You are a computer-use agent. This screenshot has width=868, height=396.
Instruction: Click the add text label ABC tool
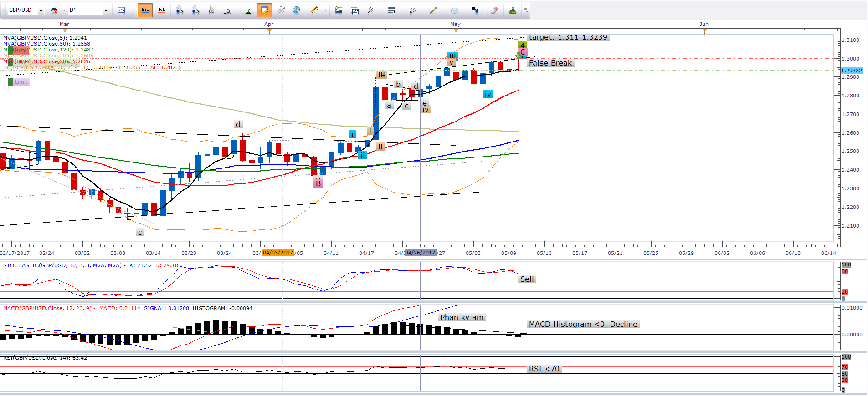[x=475, y=10]
